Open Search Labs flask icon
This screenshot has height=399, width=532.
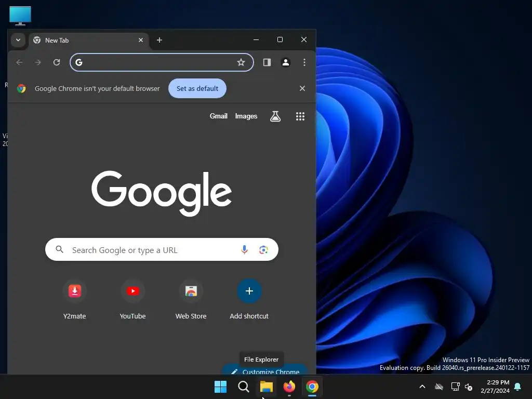(x=275, y=116)
